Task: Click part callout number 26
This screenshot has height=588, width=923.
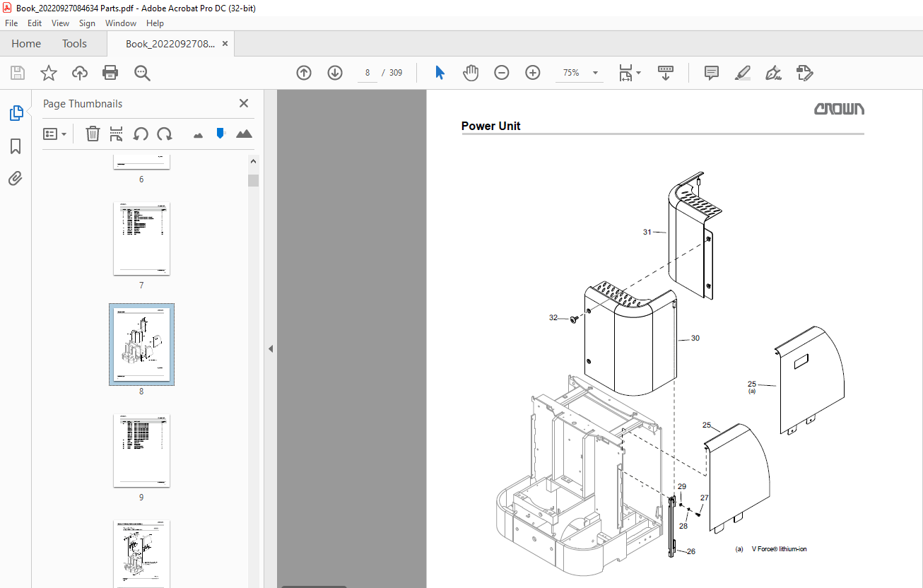Action: pos(690,551)
